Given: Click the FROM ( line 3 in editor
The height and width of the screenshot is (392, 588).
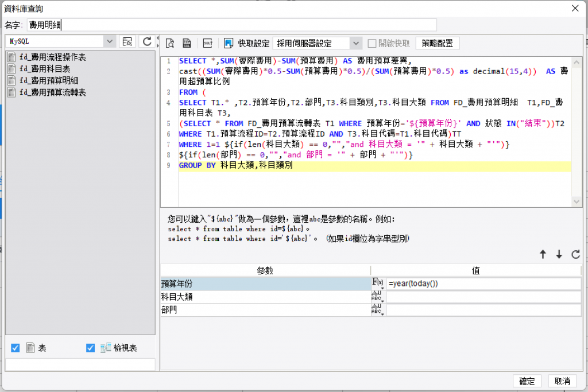Looking at the screenshot, I should coord(192,92).
